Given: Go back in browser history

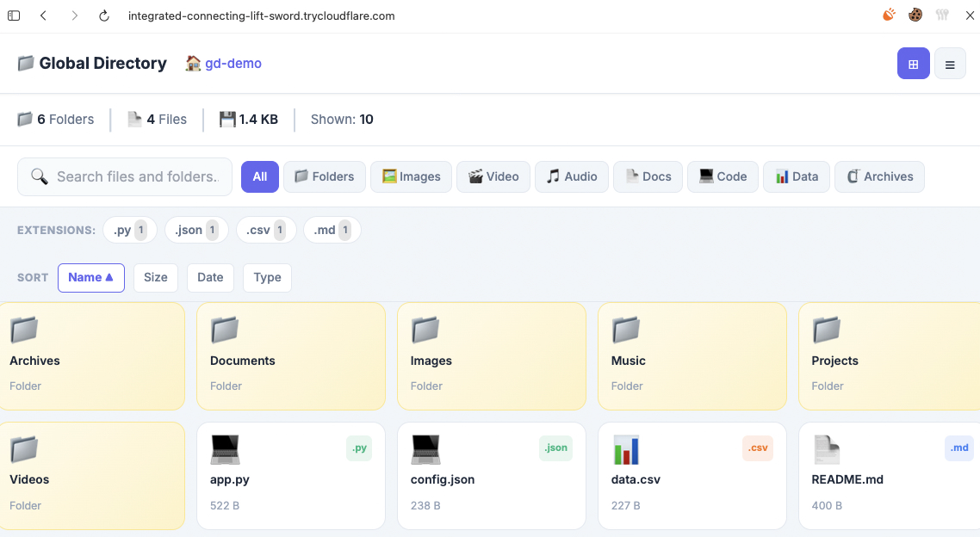Looking at the screenshot, I should click(x=43, y=15).
